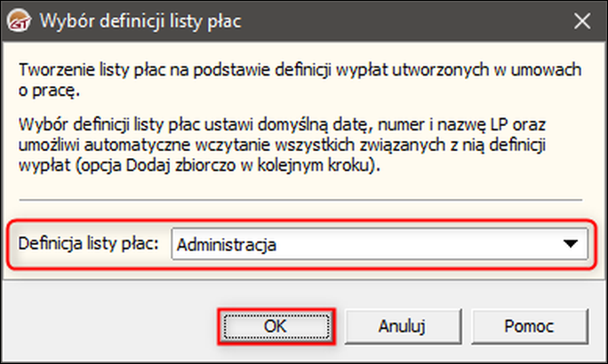
Task: Click the "umowach" word in first paragraph
Action: click(x=548, y=70)
